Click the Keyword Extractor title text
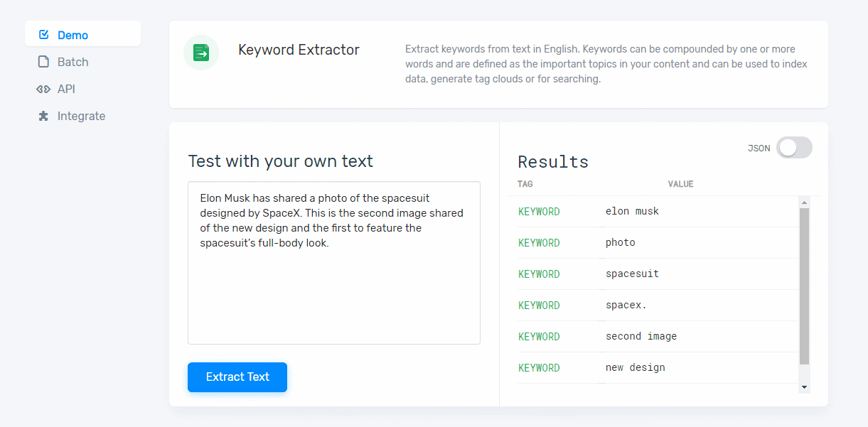This screenshot has width=868, height=427. click(299, 50)
